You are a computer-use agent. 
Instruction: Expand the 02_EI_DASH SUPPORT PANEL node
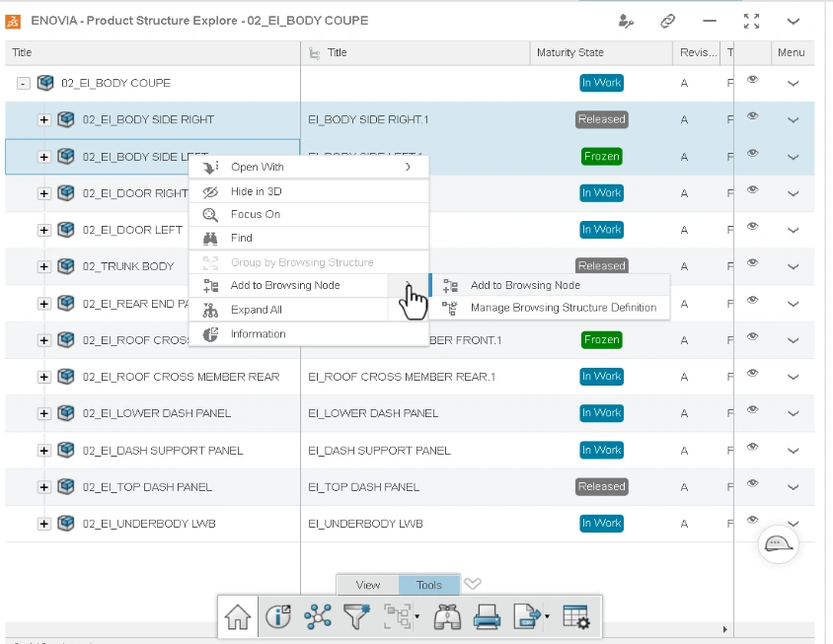point(44,451)
